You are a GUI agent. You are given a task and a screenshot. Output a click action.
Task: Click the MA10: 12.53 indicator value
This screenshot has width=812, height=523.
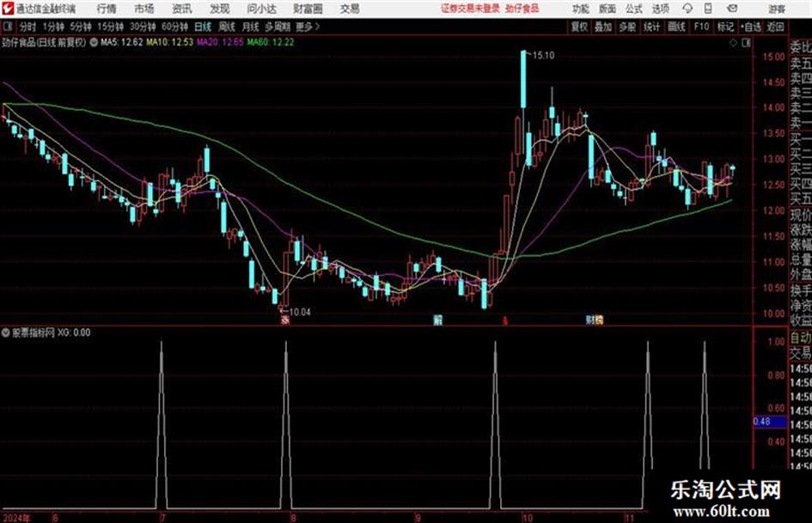click(169, 42)
